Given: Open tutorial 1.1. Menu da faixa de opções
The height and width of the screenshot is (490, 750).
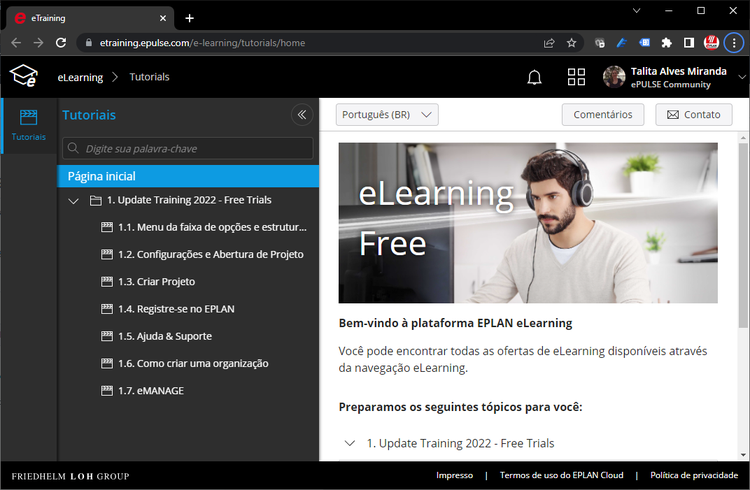Looking at the screenshot, I should pos(212,227).
